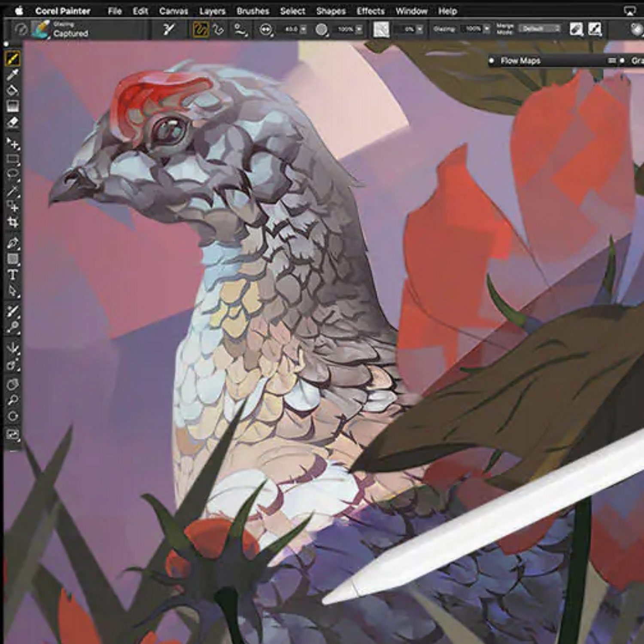The image size is (644, 644).
Task: Select the Grabber hand tool
Action: (x=12, y=384)
